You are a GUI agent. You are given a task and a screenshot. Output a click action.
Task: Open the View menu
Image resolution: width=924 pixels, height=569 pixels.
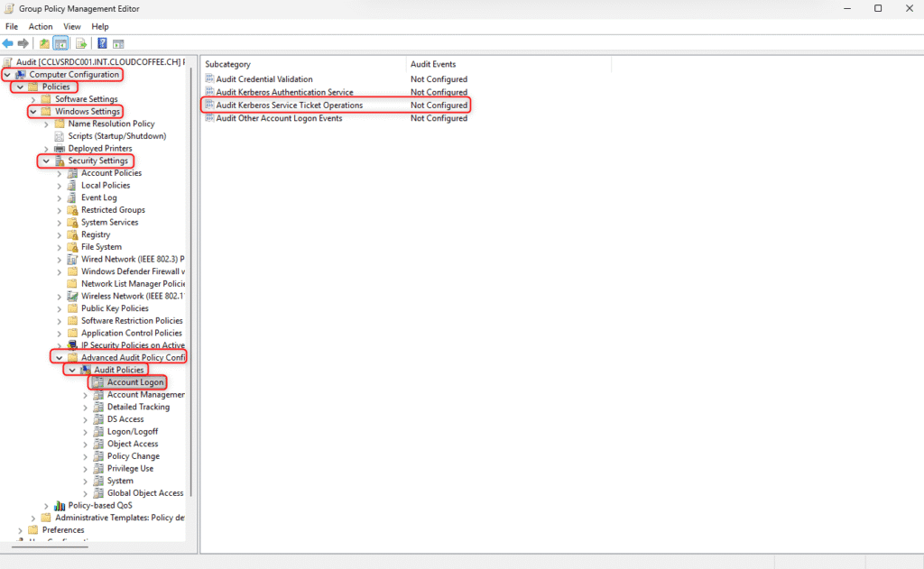click(72, 27)
